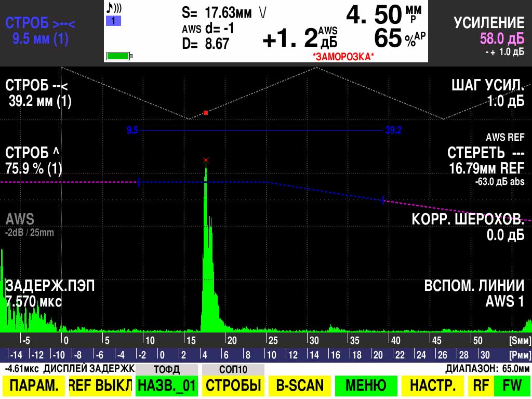
Task: Select the ЗАДЕРЖ.ПЭП 7.570 мкс delay field
Action: pos(50,294)
